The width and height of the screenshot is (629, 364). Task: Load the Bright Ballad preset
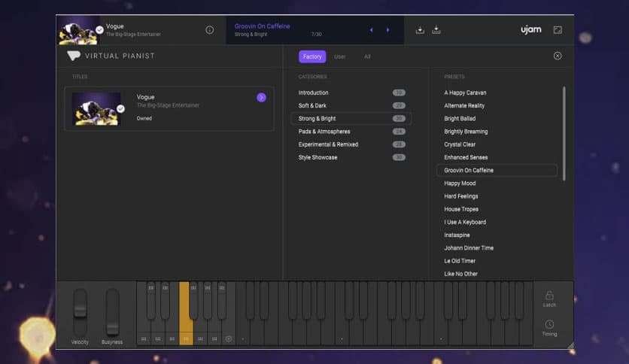pos(460,119)
